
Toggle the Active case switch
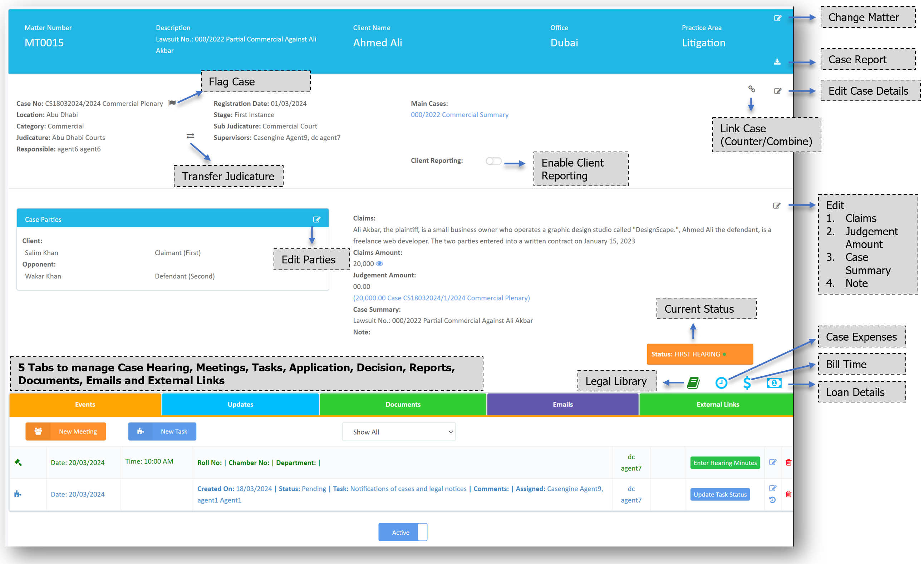pos(402,532)
